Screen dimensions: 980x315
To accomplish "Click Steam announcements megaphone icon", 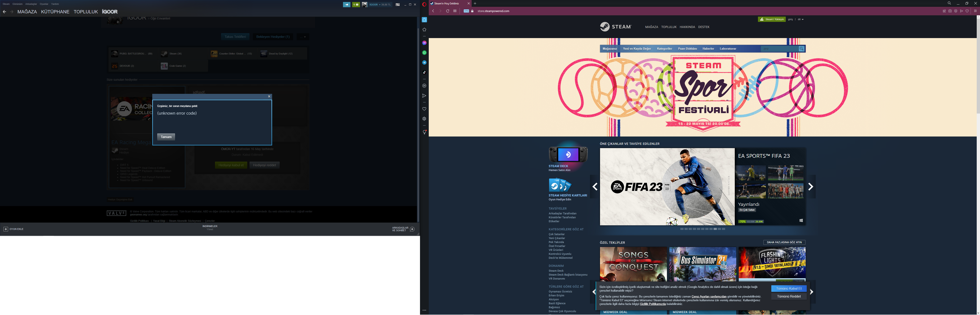I will 346,5.
